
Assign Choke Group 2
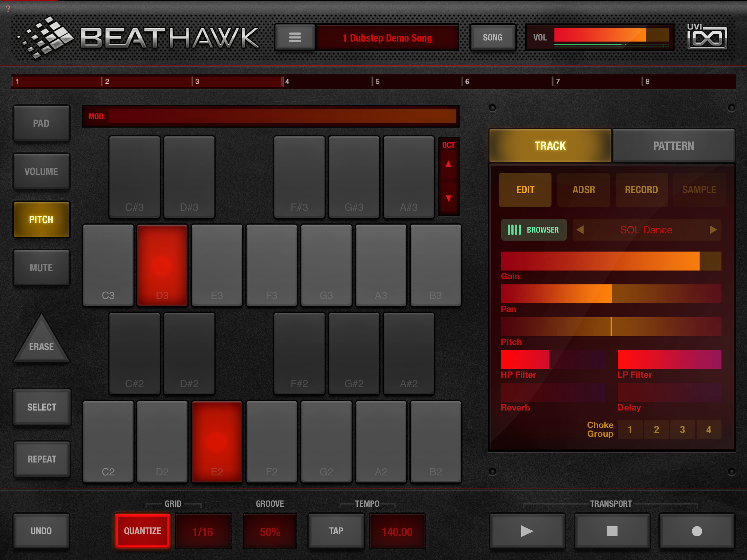(x=656, y=429)
